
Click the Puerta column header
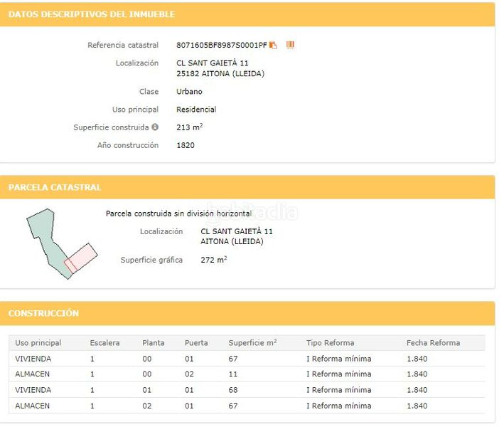pyautogui.click(x=196, y=343)
